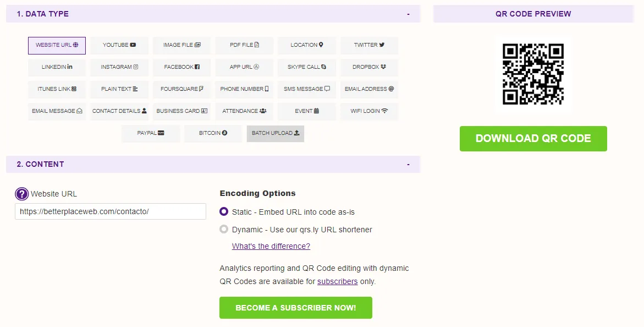Follow the subscribers link

click(337, 281)
